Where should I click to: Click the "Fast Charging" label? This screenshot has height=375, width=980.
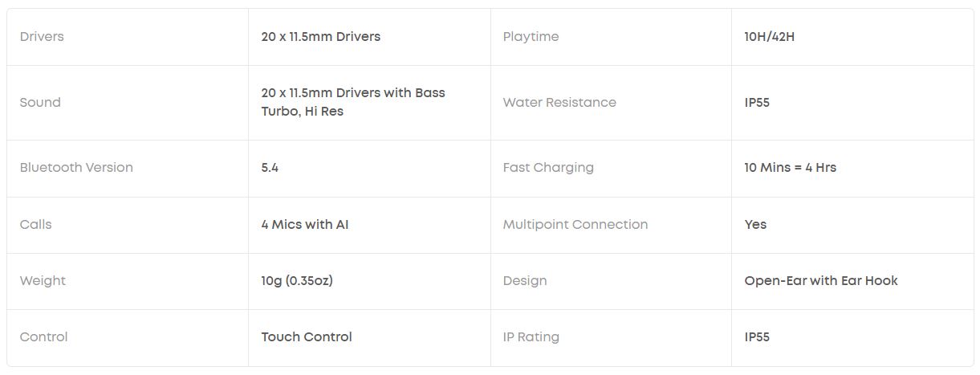(x=548, y=168)
